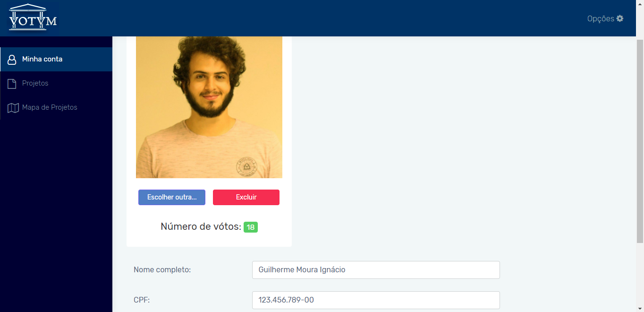Open the Opções gear icon
This screenshot has width=644, height=312.
tap(620, 18)
